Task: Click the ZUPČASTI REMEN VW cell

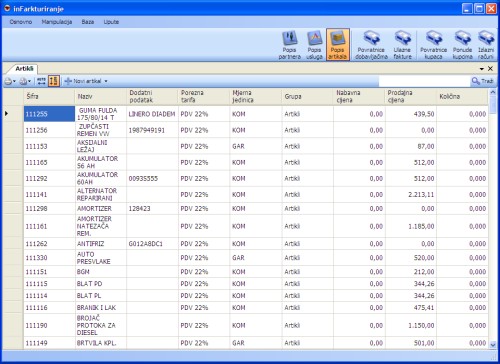Action: (x=101, y=130)
